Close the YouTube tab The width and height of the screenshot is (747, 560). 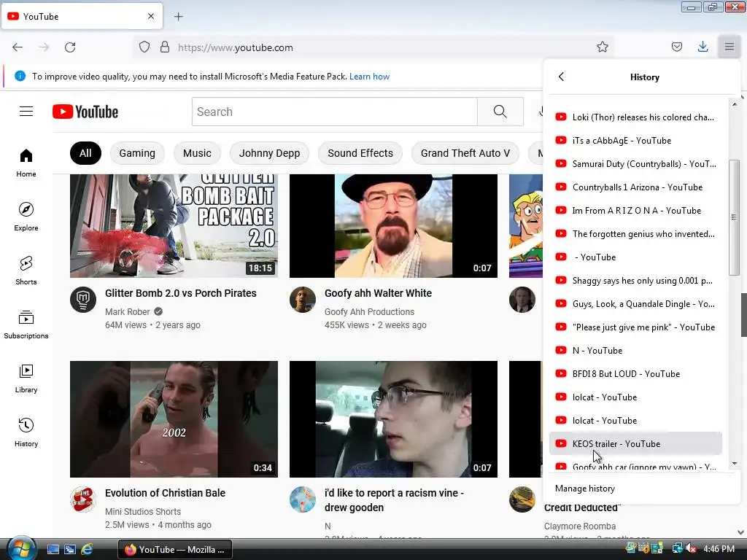[150, 16]
